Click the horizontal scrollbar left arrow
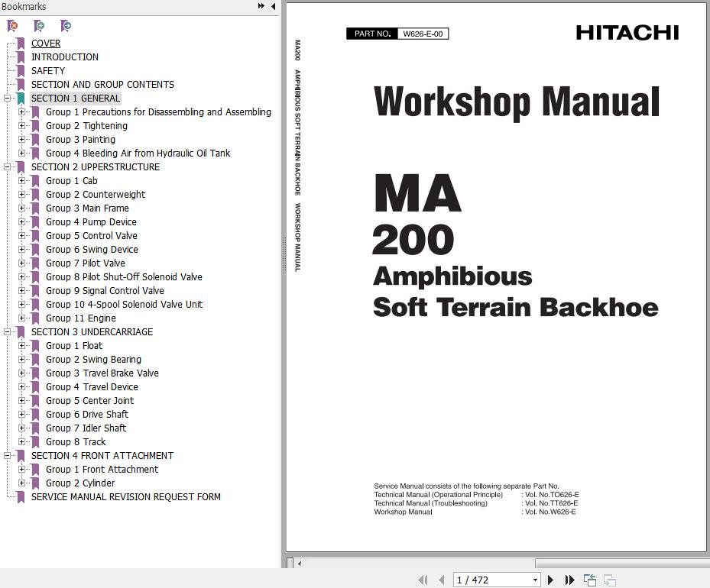 [300, 564]
